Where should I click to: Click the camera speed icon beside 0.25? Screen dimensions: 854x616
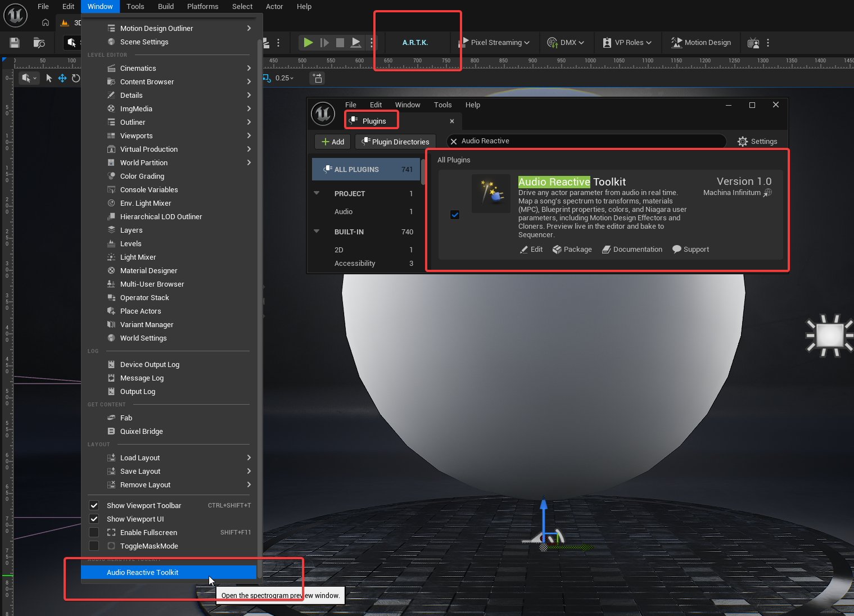(318, 78)
